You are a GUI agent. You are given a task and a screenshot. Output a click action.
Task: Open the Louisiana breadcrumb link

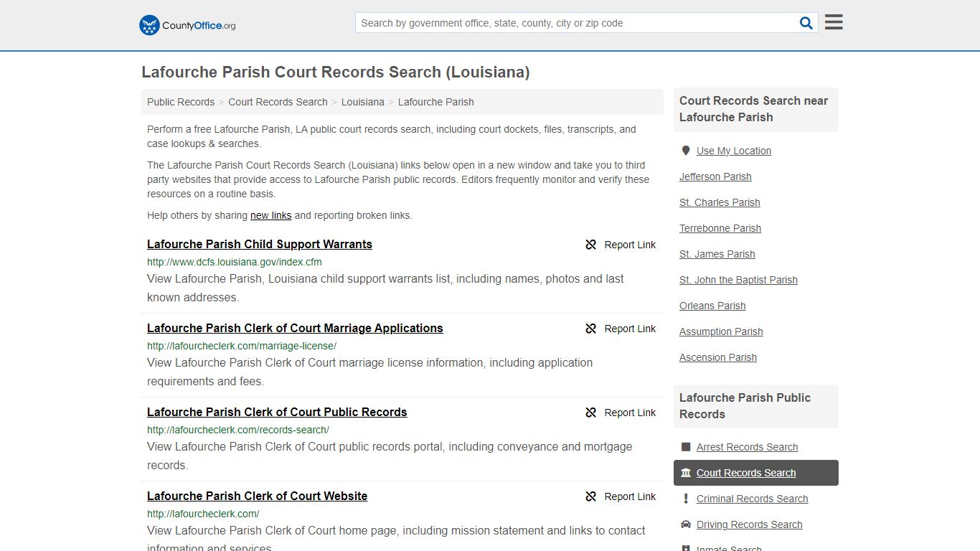pos(363,102)
